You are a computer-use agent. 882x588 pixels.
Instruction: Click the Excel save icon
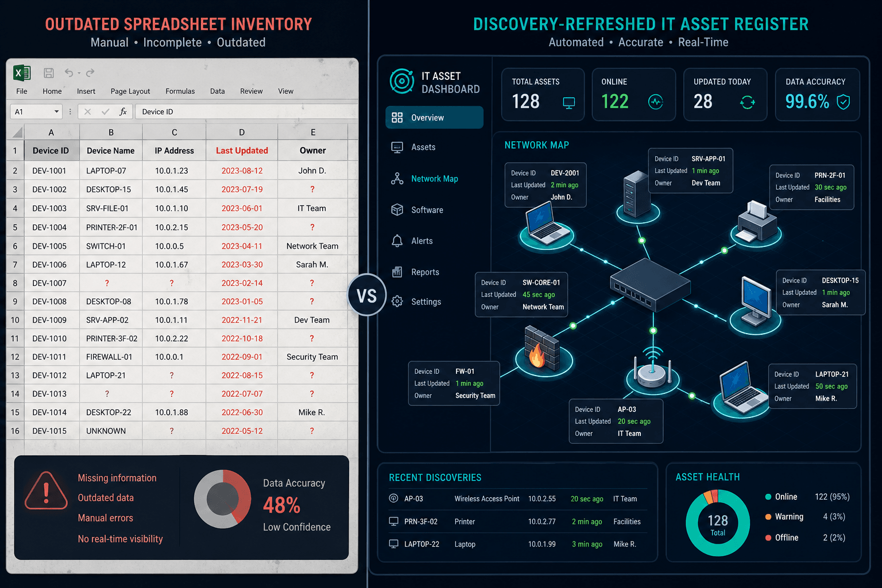pos(49,73)
